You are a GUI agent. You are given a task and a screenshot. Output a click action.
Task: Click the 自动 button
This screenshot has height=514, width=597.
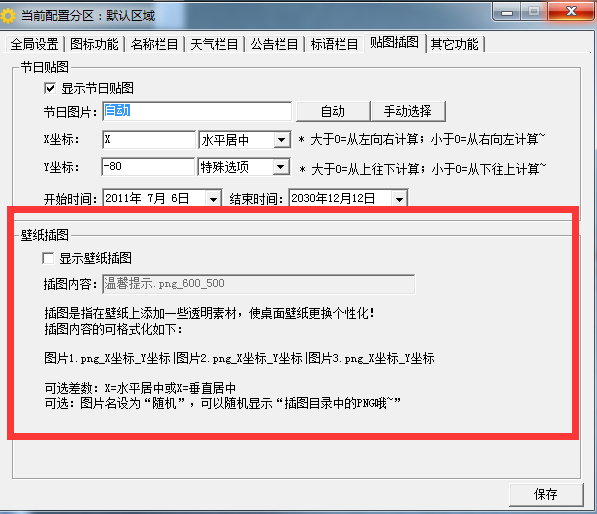(333, 112)
